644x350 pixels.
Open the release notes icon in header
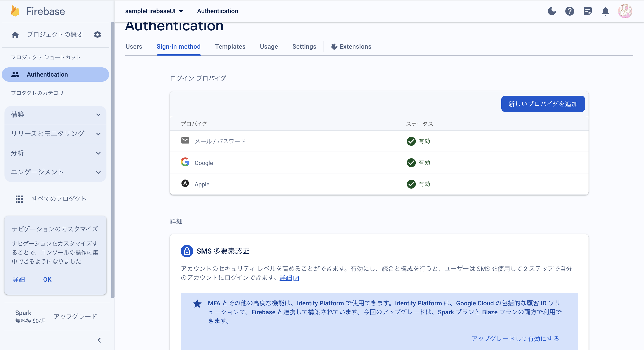point(587,11)
